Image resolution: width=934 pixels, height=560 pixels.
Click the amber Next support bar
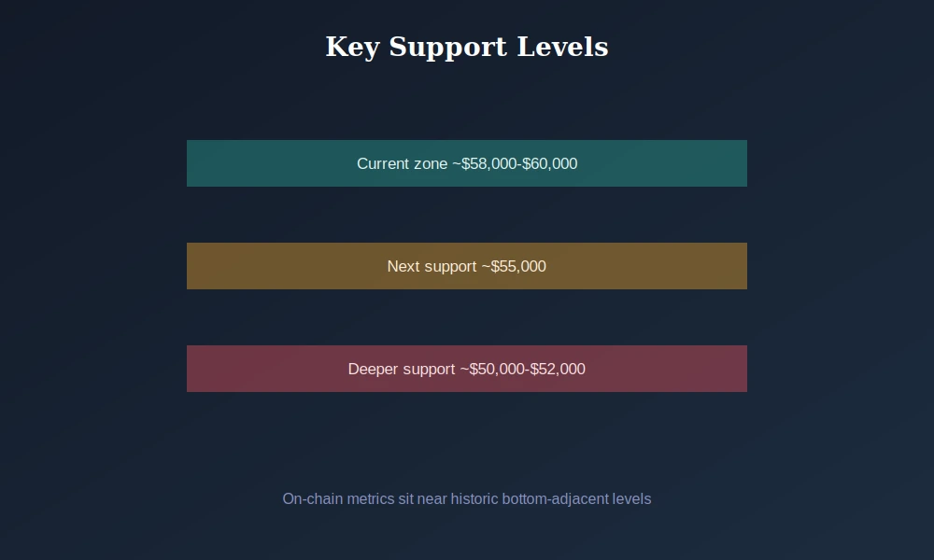466,266
